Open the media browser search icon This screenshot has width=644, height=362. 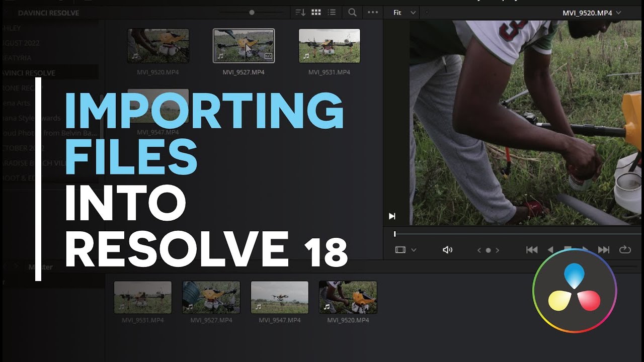tap(353, 13)
